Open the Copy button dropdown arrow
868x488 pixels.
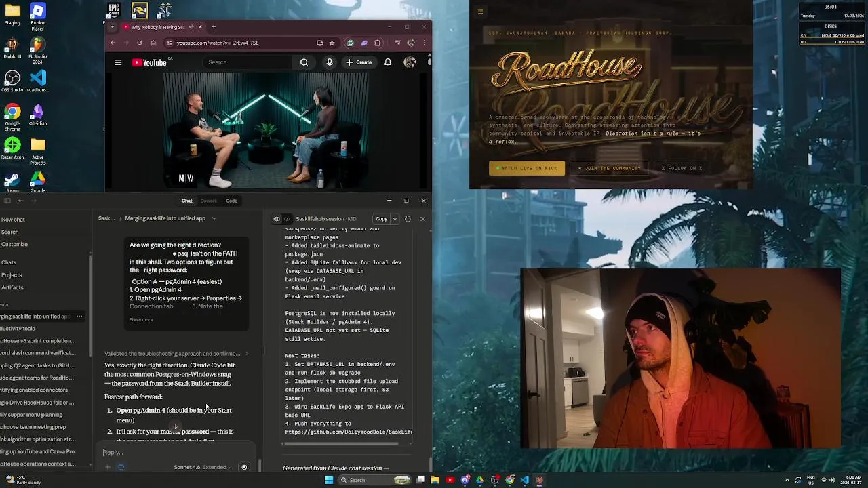pyautogui.click(x=395, y=219)
